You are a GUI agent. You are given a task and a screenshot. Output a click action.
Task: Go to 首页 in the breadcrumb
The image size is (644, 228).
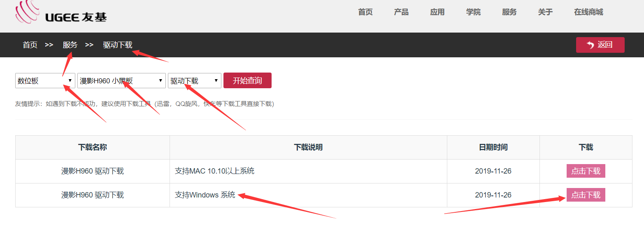[x=30, y=45]
